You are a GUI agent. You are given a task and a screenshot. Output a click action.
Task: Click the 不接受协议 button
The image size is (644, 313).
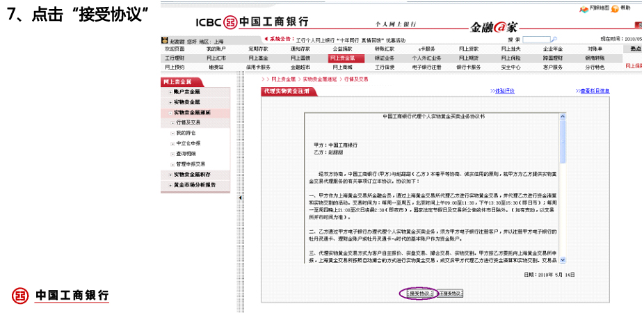(451, 294)
